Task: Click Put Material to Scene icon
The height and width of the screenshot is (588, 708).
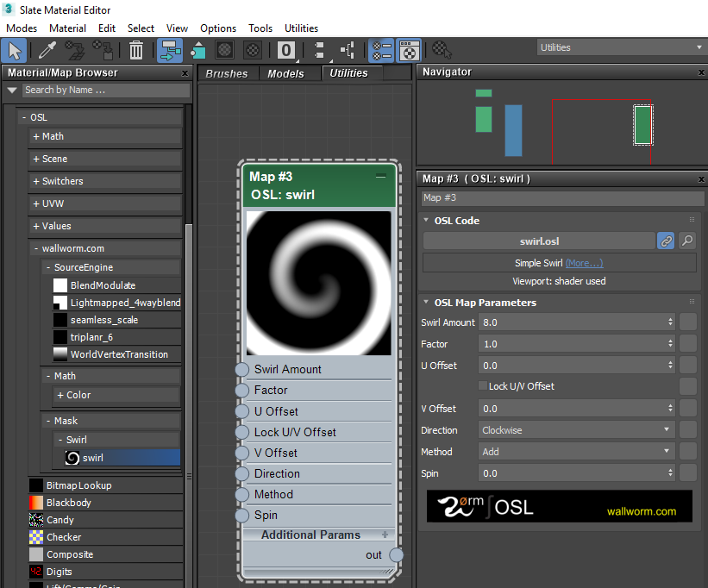Action: (x=74, y=50)
